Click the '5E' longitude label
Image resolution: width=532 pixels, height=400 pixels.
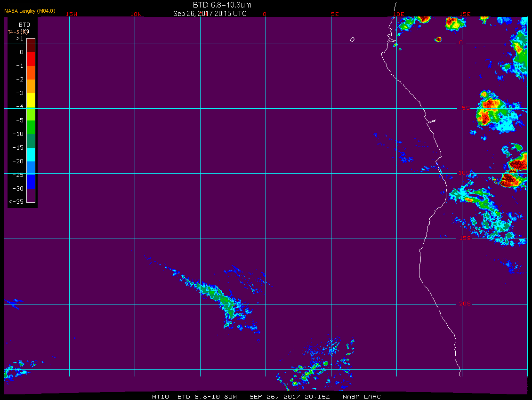coord(335,14)
